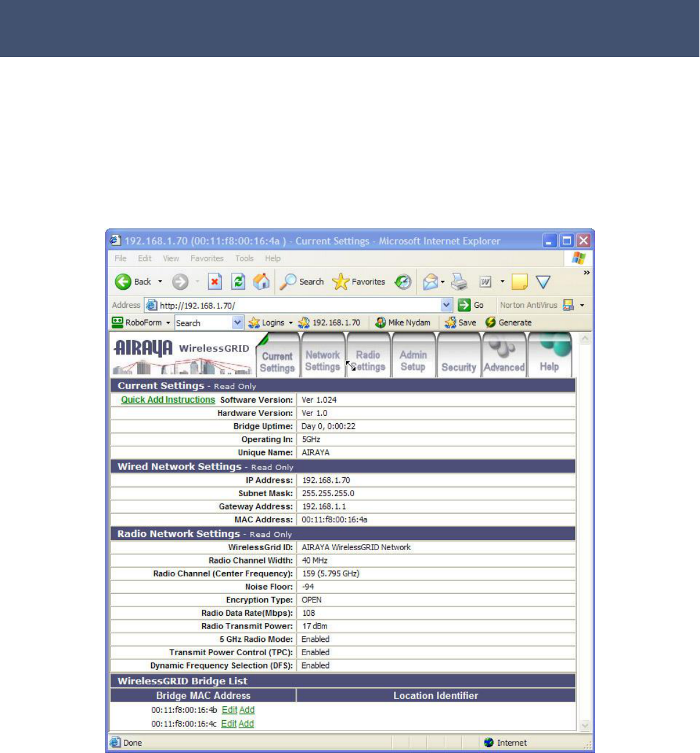Switch to the Current Settings tab
700x753 pixels.
point(277,356)
